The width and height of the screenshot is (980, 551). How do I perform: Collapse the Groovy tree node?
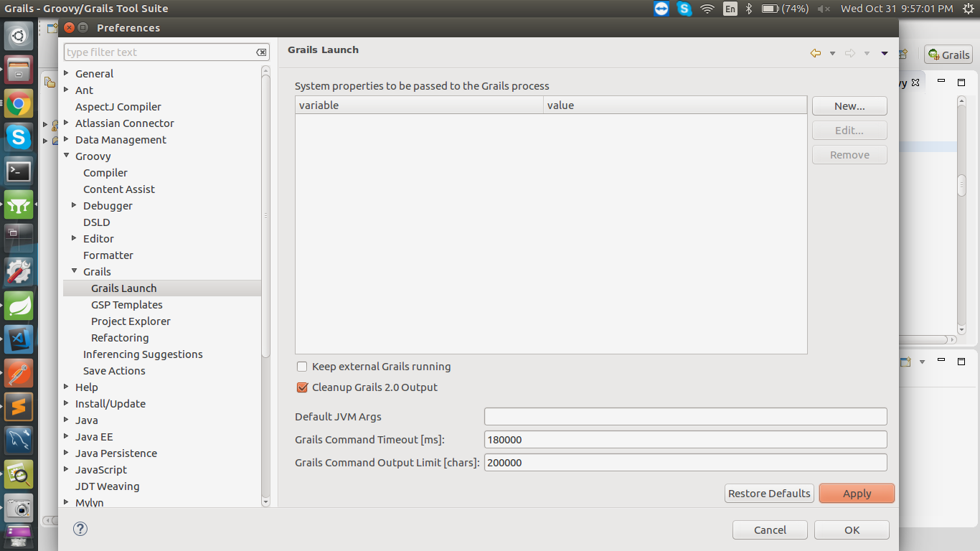point(67,156)
